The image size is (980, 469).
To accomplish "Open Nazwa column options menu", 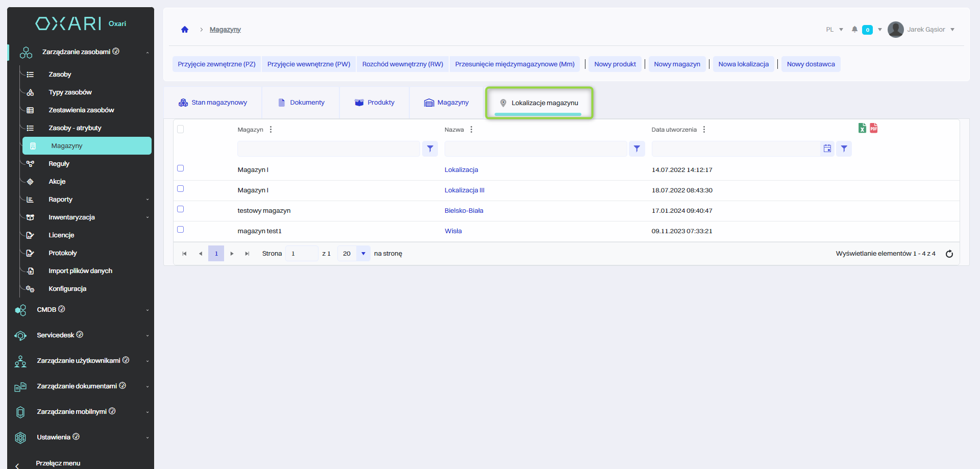I will pos(471,130).
